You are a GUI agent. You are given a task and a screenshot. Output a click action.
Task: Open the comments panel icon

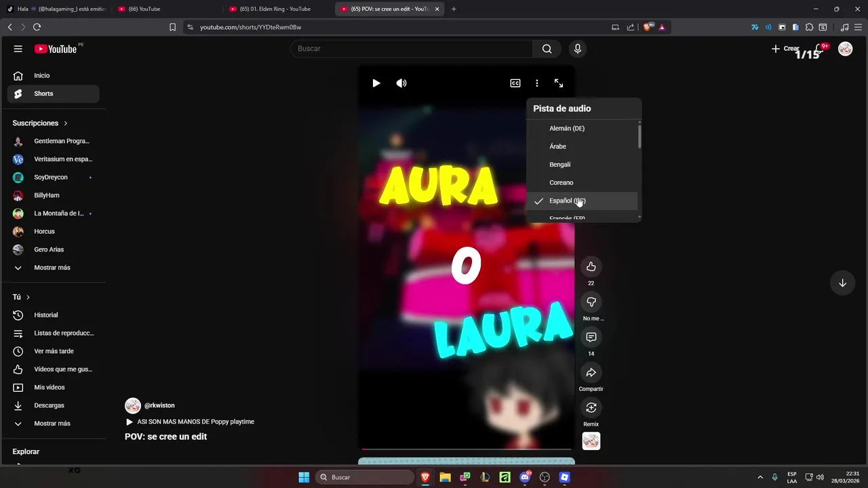(591, 337)
